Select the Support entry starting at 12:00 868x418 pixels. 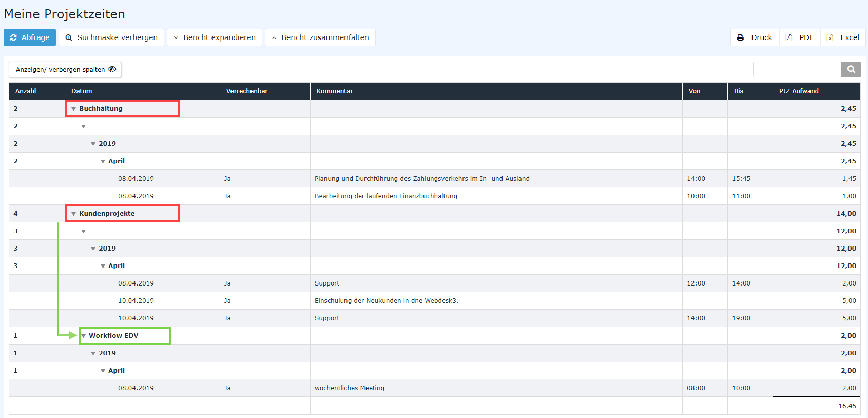tap(327, 283)
